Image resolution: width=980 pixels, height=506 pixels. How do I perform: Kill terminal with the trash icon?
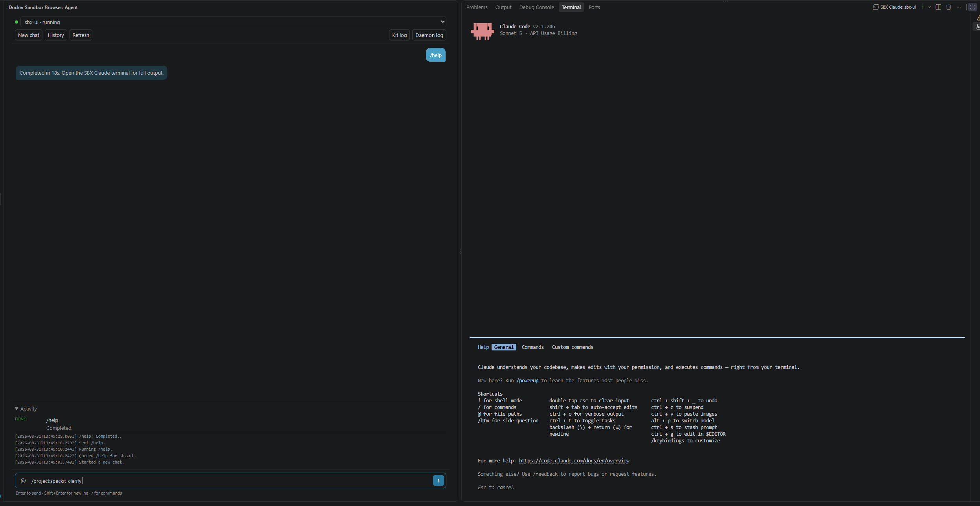(949, 7)
